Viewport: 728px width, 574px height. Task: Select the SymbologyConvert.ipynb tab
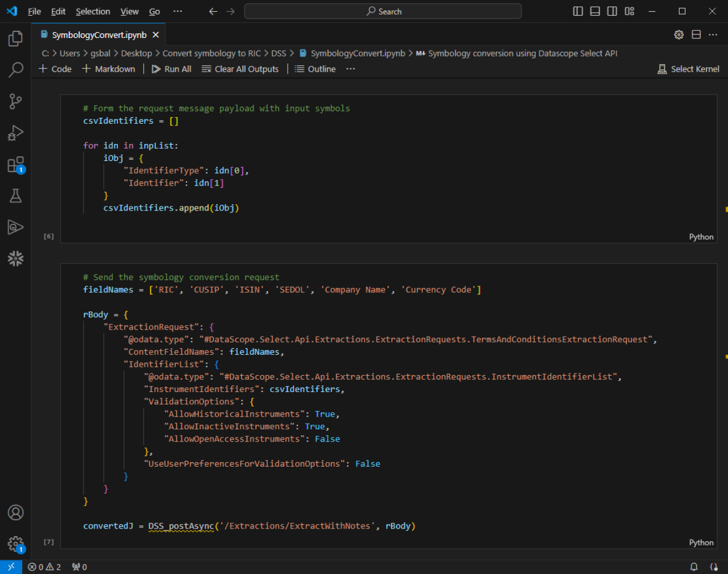click(x=99, y=35)
